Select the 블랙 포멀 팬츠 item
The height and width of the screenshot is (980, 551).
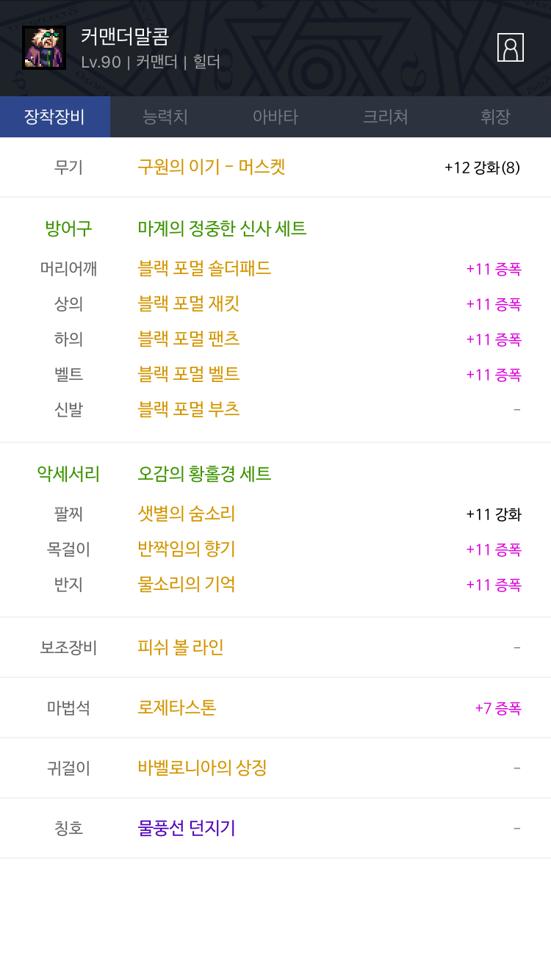coord(189,339)
